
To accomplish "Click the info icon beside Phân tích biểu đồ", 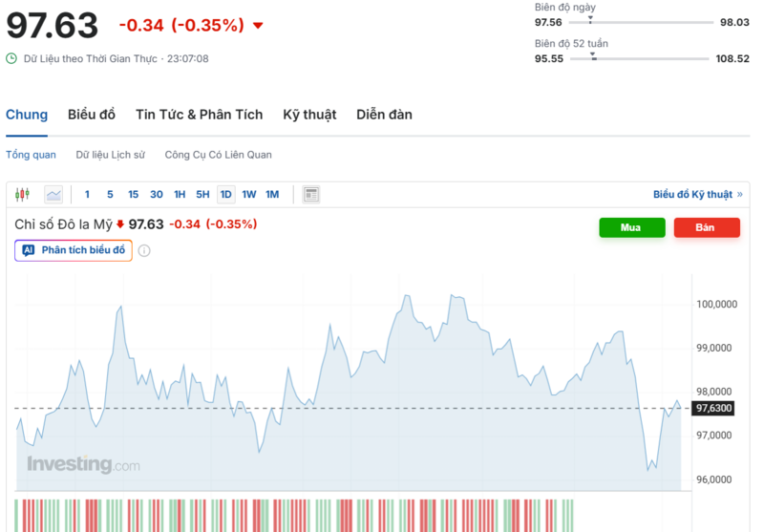I will pos(144,251).
